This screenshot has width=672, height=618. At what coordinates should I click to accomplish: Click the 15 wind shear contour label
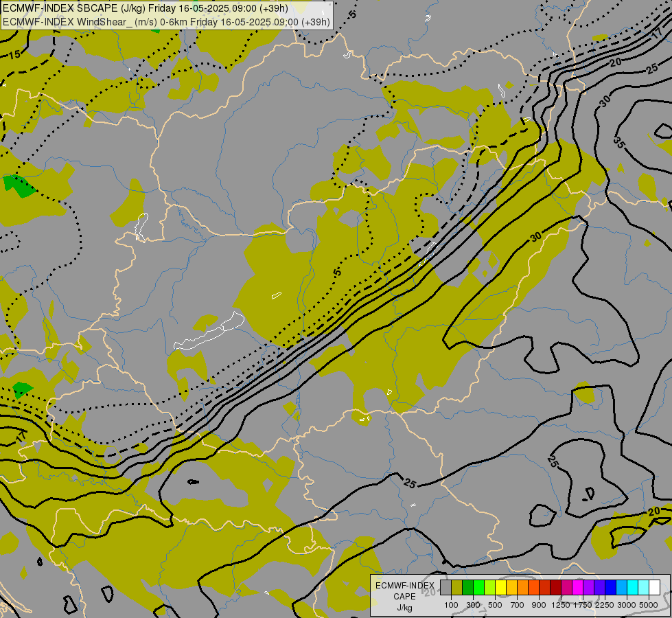(x=14, y=54)
